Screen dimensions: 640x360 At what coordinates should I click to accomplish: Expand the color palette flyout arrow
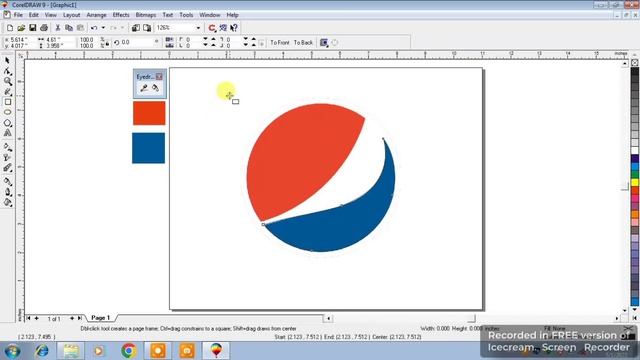point(635,318)
